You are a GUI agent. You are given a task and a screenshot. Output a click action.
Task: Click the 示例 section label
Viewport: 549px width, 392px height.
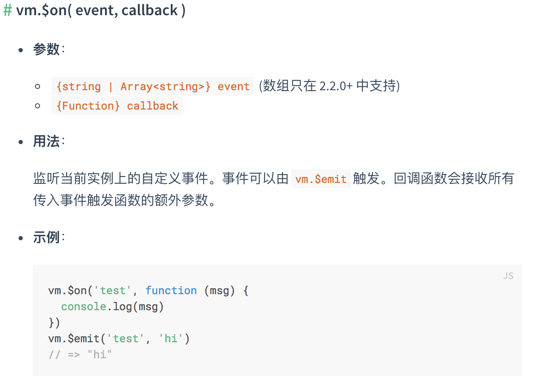[47, 237]
